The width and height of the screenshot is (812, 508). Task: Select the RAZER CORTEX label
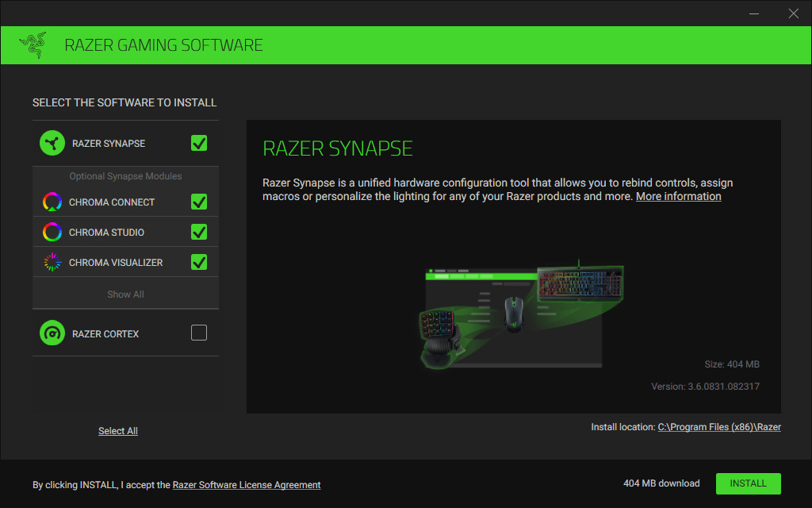click(x=105, y=334)
